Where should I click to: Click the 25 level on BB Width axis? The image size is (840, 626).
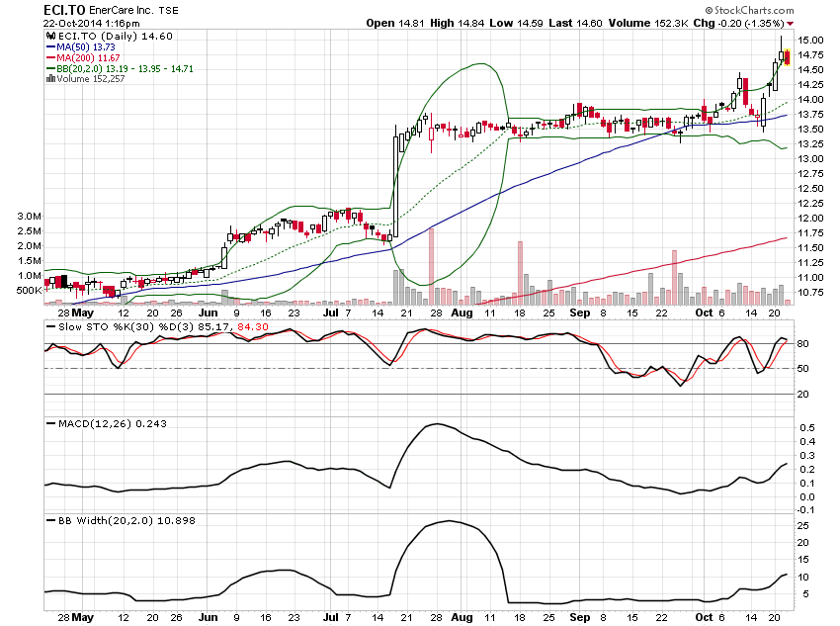(802, 526)
